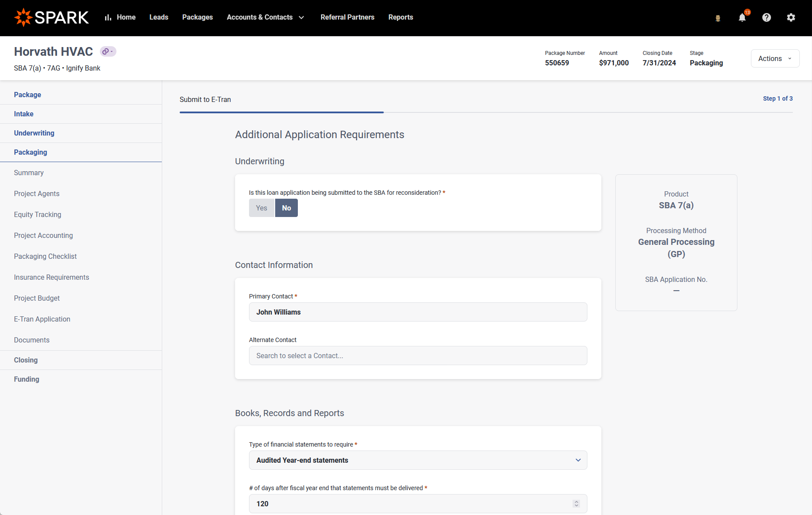Click the SPARK logo
812x515 pixels.
point(51,17)
